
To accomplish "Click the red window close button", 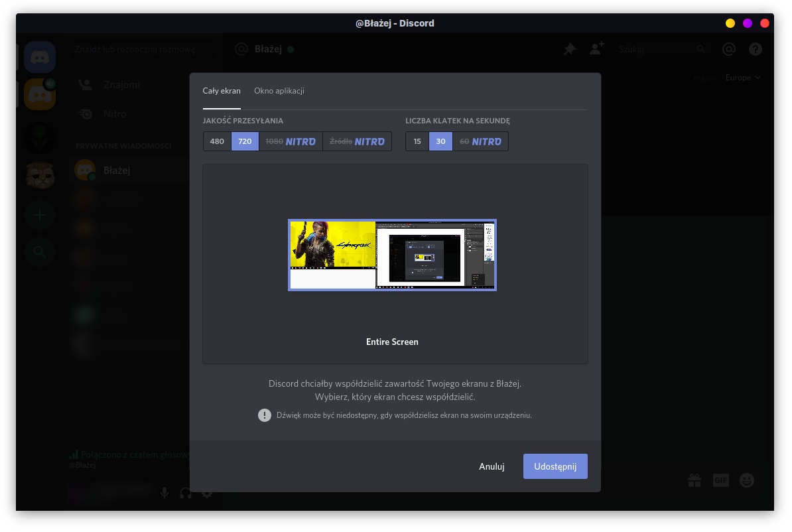I will coord(765,23).
